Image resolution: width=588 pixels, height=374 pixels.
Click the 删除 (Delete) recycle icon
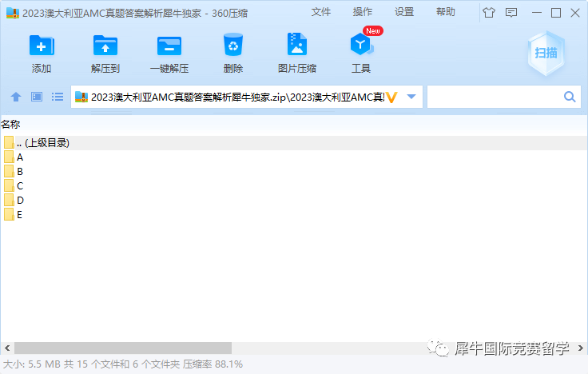pyautogui.click(x=232, y=45)
